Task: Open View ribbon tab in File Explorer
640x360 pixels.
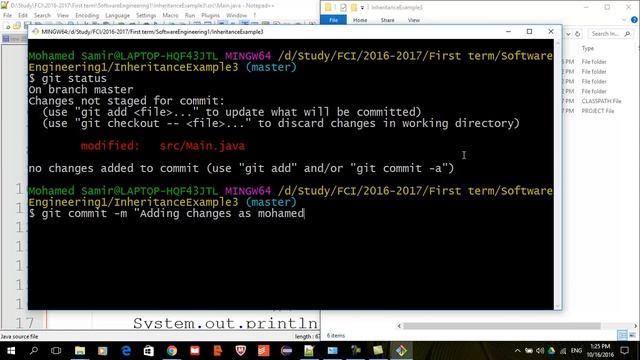Action: pyautogui.click(x=413, y=20)
